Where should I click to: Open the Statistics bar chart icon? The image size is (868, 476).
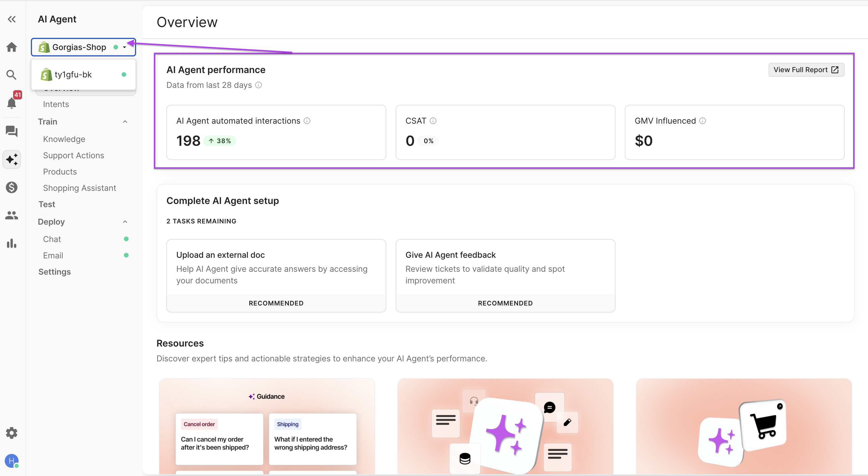[12, 243]
